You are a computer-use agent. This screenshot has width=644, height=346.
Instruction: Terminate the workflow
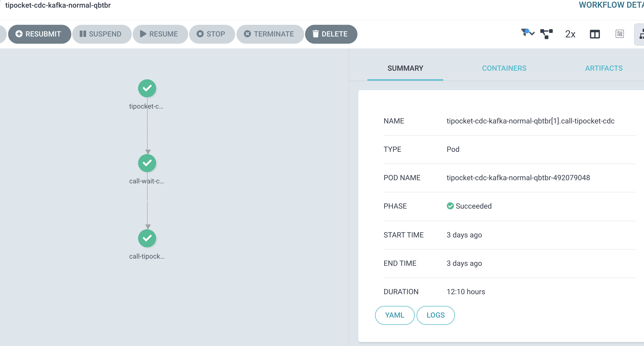pos(270,34)
